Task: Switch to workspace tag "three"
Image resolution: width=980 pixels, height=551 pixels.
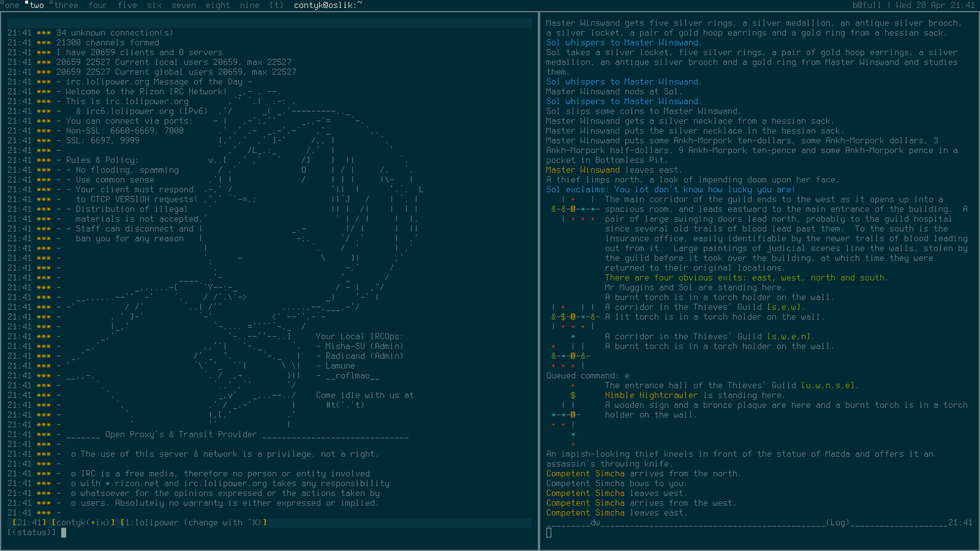Action: coord(66,5)
